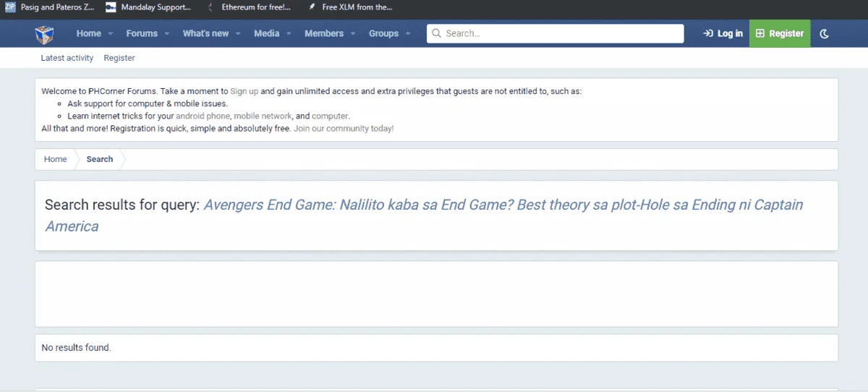868x392 pixels.
Task: Expand the Media dropdown arrow
Action: (289, 33)
